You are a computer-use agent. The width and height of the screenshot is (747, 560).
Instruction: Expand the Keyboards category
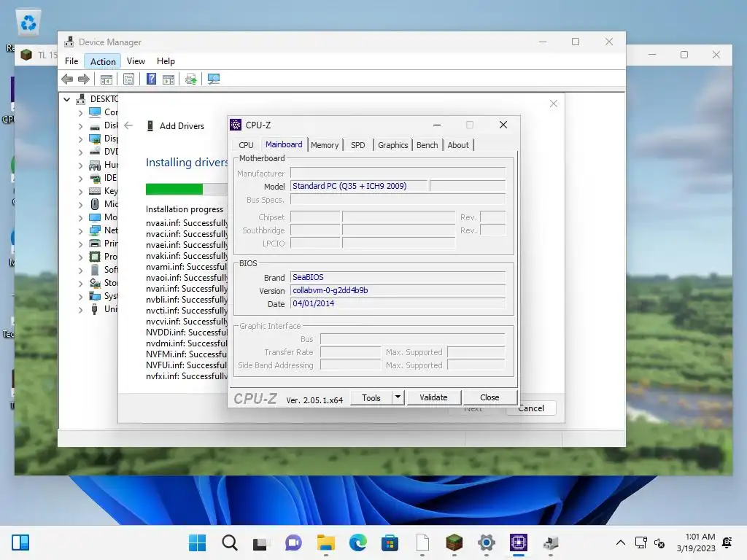(x=80, y=192)
